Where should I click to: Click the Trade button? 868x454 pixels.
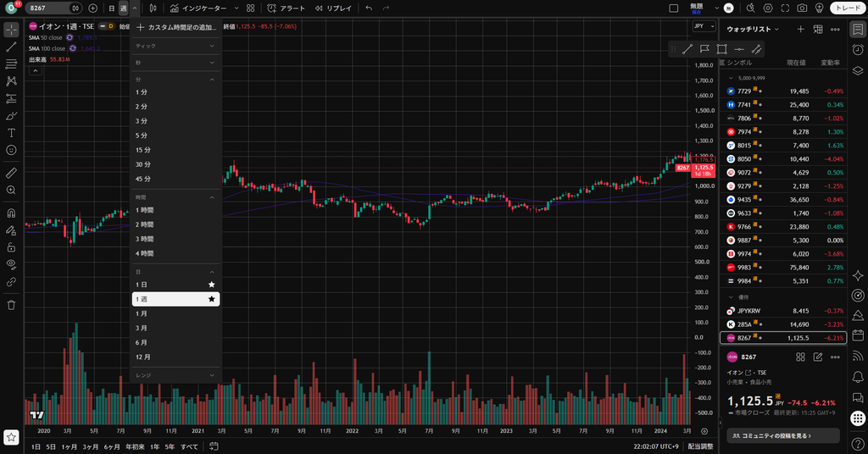pyautogui.click(x=848, y=8)
